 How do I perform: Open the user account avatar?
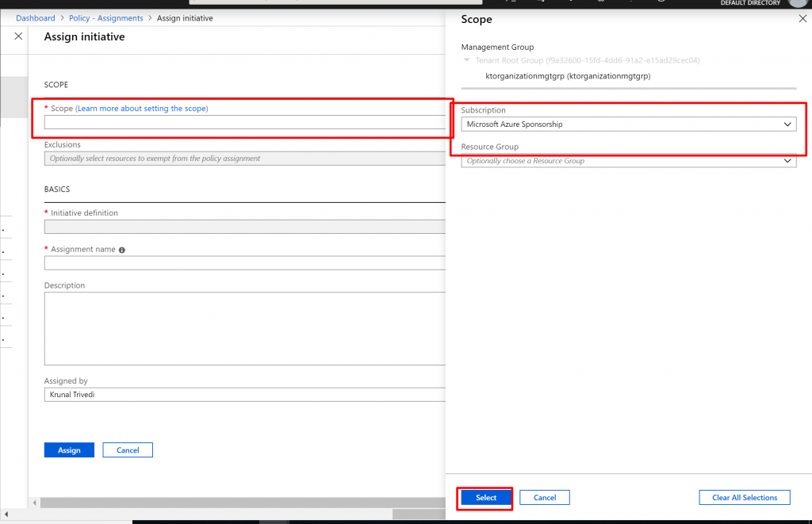coord(797,3)
